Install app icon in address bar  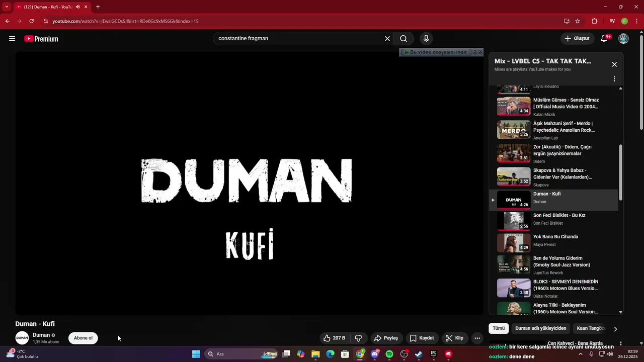(567, 21)
